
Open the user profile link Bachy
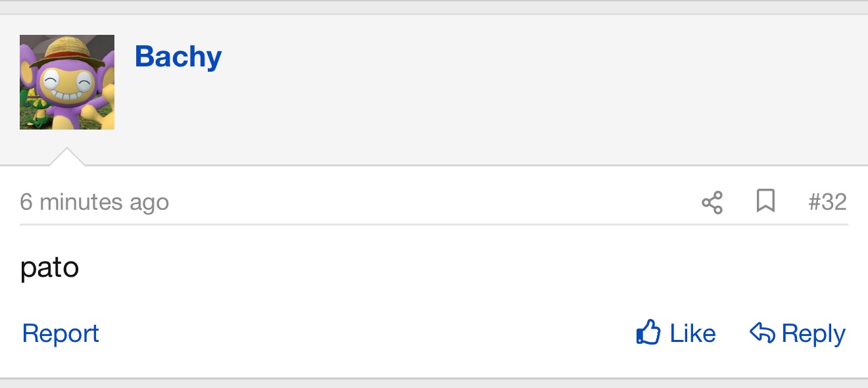click(178, 57)
